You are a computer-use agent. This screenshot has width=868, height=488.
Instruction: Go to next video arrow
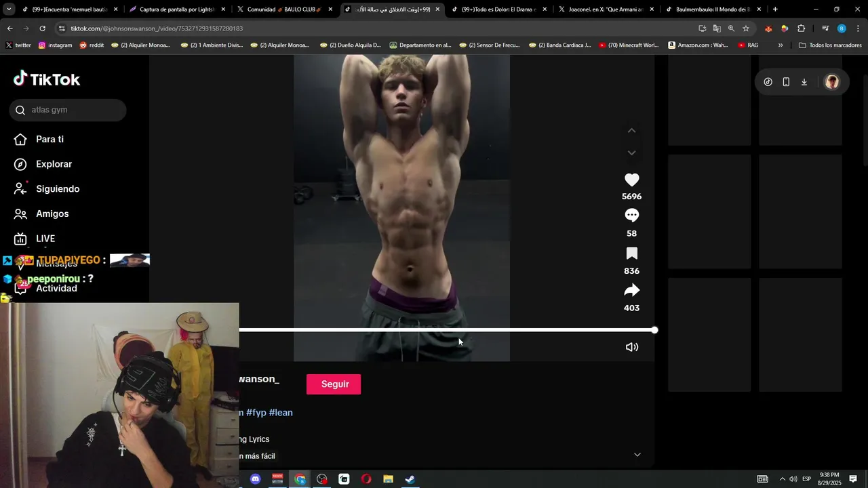631,153
